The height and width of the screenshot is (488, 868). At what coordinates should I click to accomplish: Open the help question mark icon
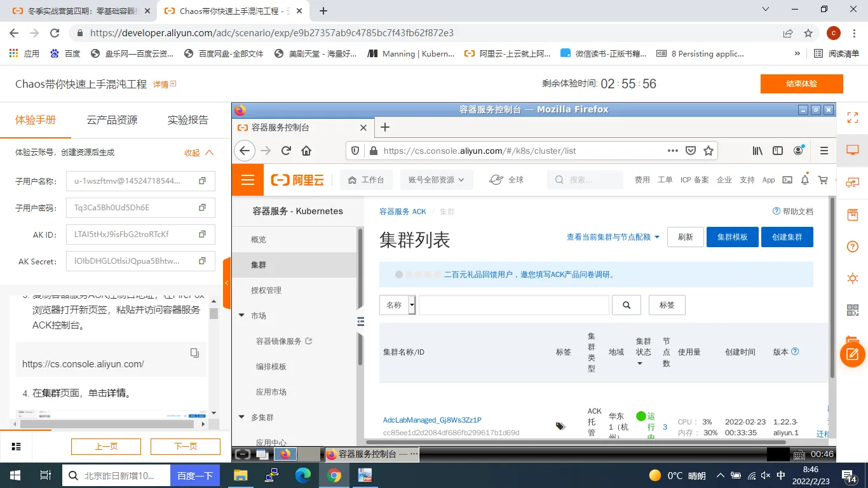coord(853,247)
